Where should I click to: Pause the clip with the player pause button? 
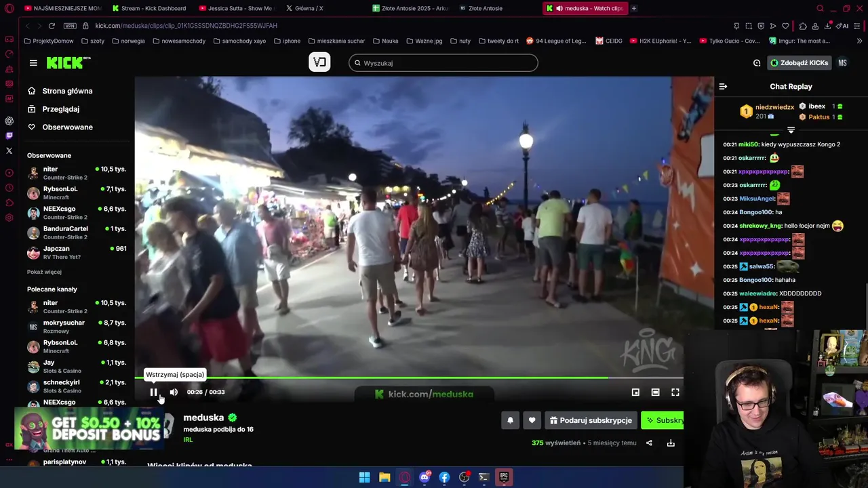(154, 392)
